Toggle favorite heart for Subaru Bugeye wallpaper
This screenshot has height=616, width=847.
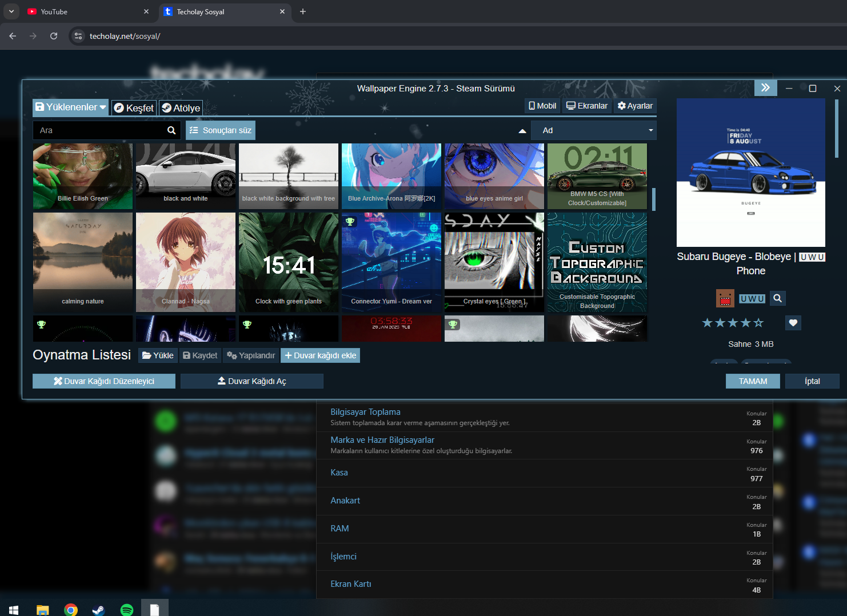793,323
